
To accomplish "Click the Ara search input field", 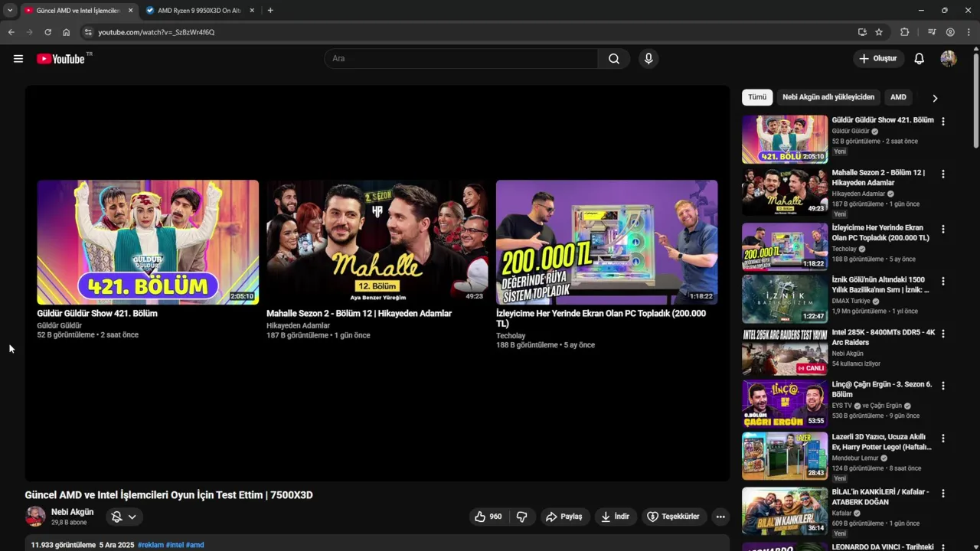I will click(461, 59).
